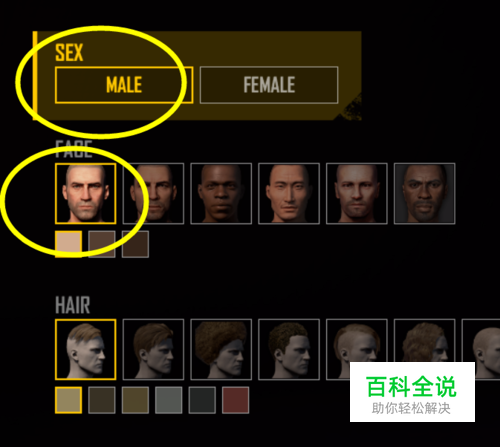Viewport: 500px width, 447px height.
Task: Choose the grey hair color swatch
Action: (169, 400)
